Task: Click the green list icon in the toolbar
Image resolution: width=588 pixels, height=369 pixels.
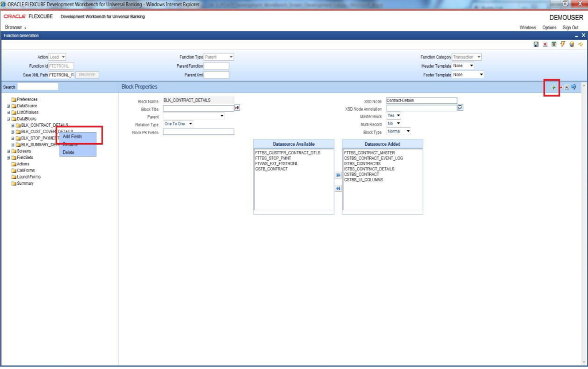Action: 554,45
